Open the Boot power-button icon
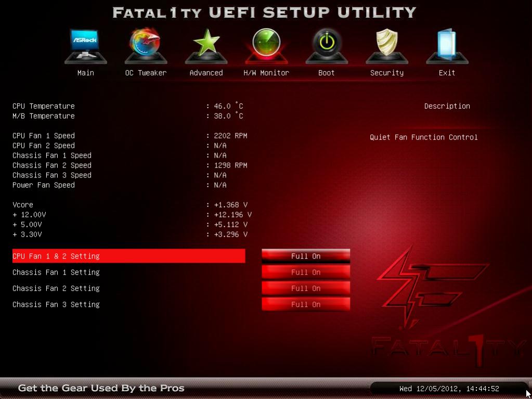Viewport: 532px width, 399px height. [327, 46]
